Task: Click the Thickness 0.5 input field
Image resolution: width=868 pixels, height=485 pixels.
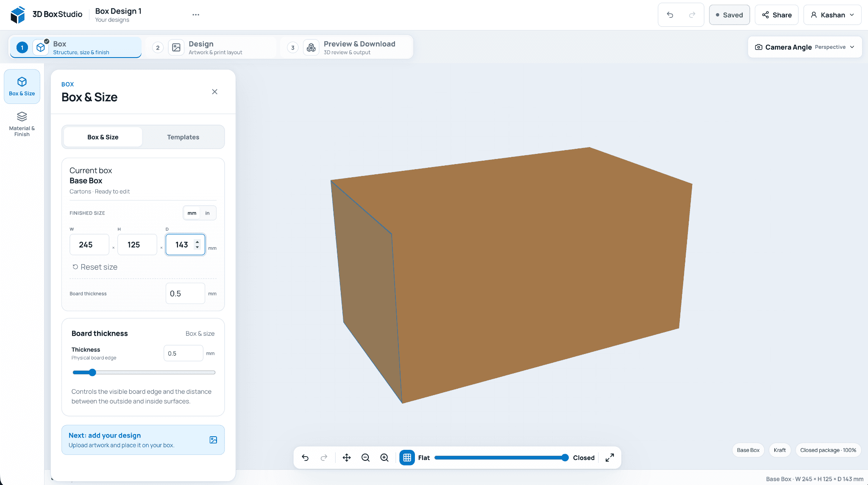Action: click(x=184, y=353)
